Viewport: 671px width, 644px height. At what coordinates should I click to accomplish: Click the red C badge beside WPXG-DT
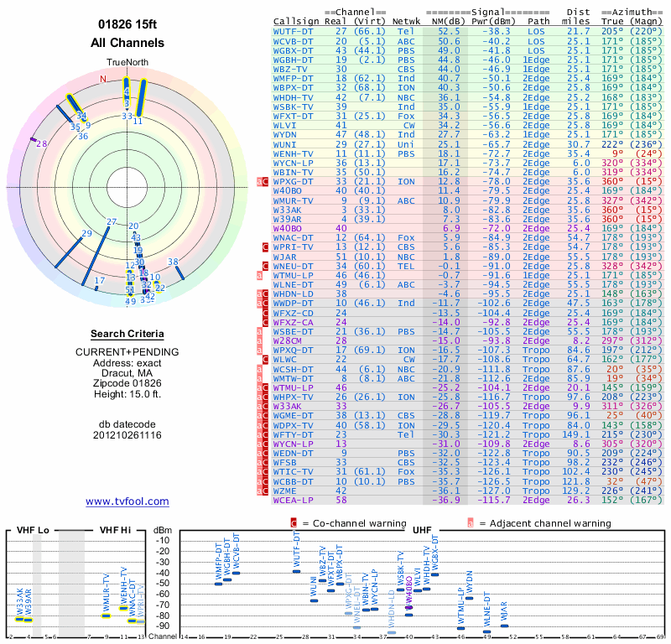[x=265, y=182]
